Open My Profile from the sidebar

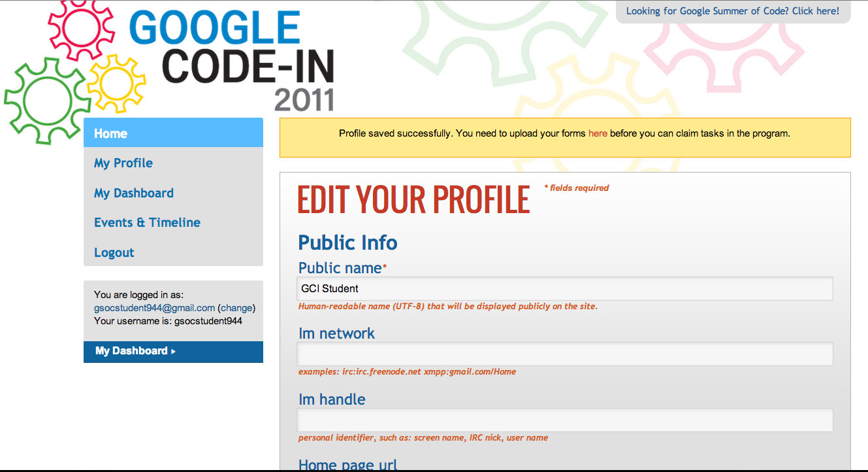coord(123,163)
